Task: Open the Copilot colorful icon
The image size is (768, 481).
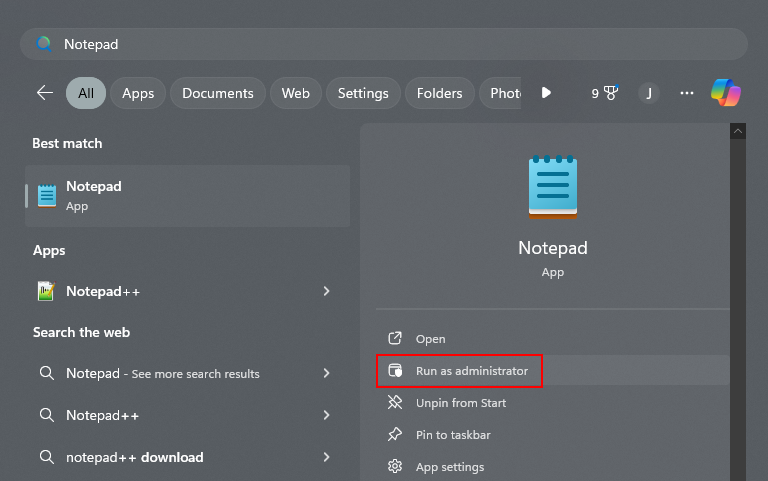Action: point(726,93)
